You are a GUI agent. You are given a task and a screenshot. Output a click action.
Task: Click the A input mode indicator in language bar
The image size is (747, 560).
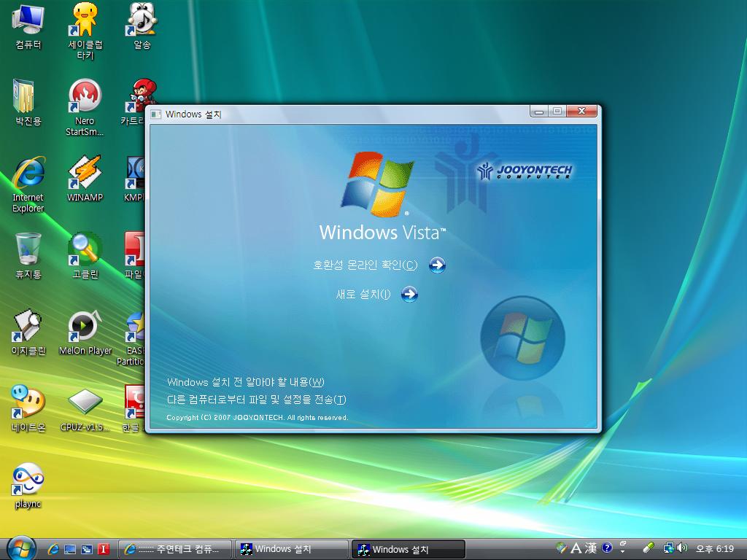click(x=576, y=548)
